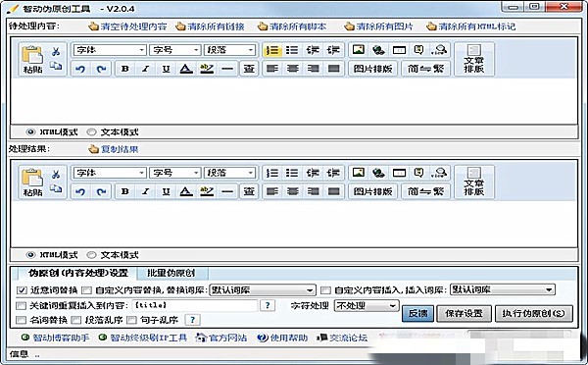This screenshot has width=588, height=365.
Task: Click the Copy icon in the top editor
Action: coord(56,66)
